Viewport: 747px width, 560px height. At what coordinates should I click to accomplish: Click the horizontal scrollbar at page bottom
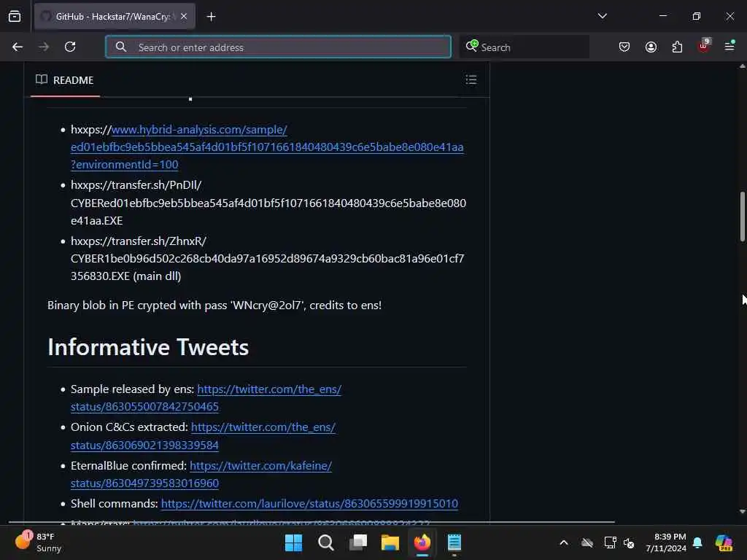312,522
